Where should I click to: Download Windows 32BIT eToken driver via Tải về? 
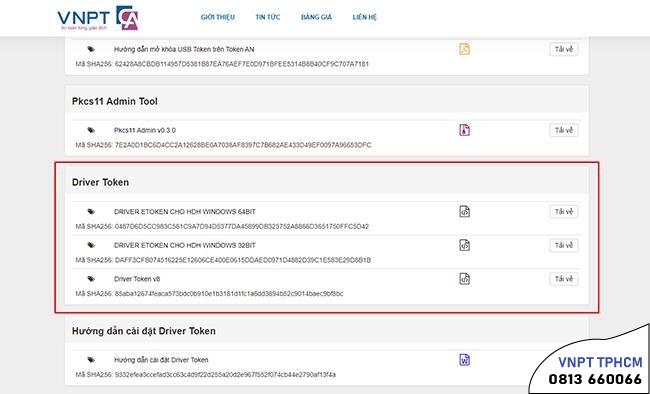click(x=564, y=245)
